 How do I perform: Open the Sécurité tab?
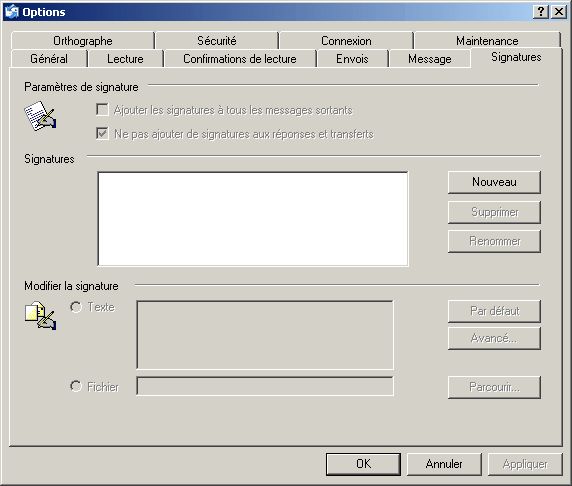[217, 40]
